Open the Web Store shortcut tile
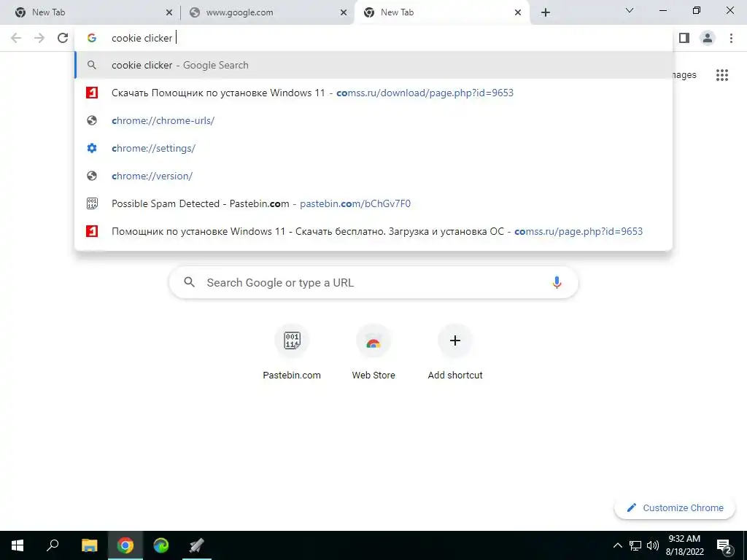 tap(373, 352)
